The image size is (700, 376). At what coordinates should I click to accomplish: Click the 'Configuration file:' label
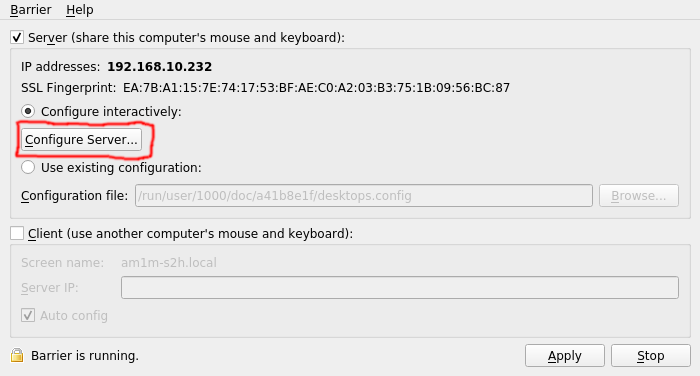tap(75, 196)
